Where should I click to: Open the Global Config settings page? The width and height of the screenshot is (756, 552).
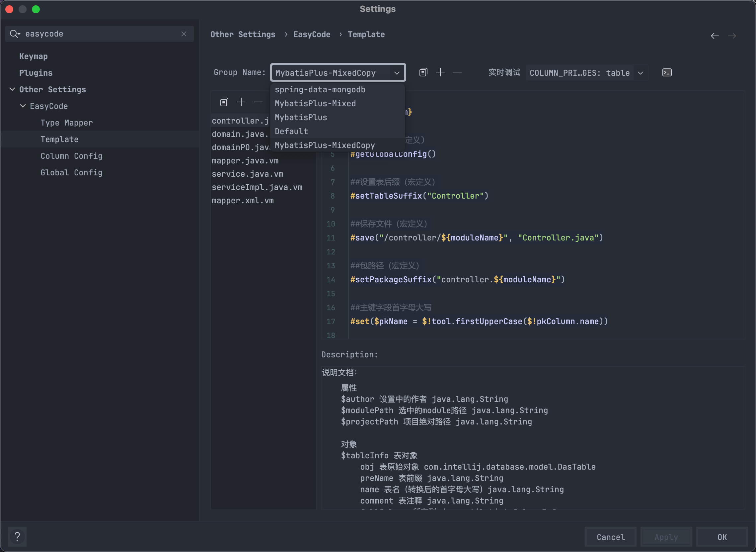coord(71,172)
